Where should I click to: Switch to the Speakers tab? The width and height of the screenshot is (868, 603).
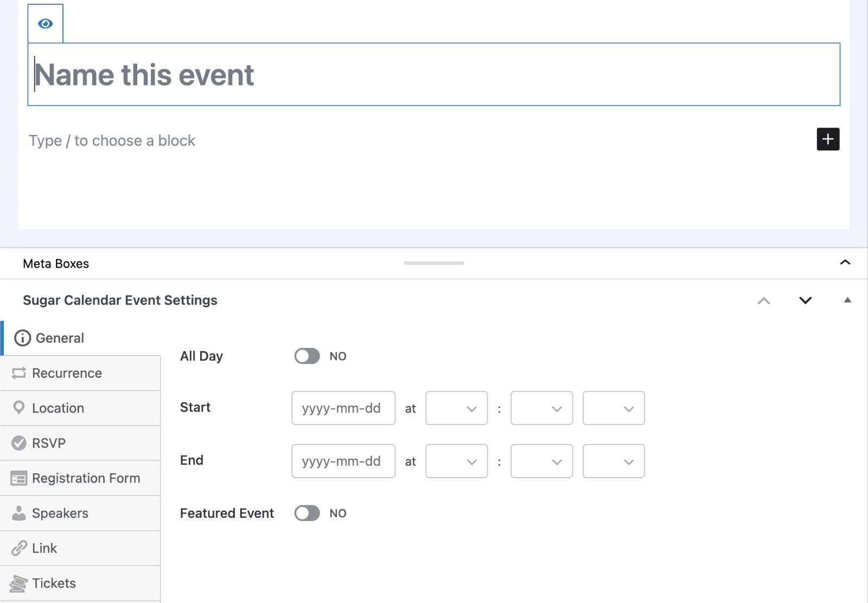pos(80,513)
